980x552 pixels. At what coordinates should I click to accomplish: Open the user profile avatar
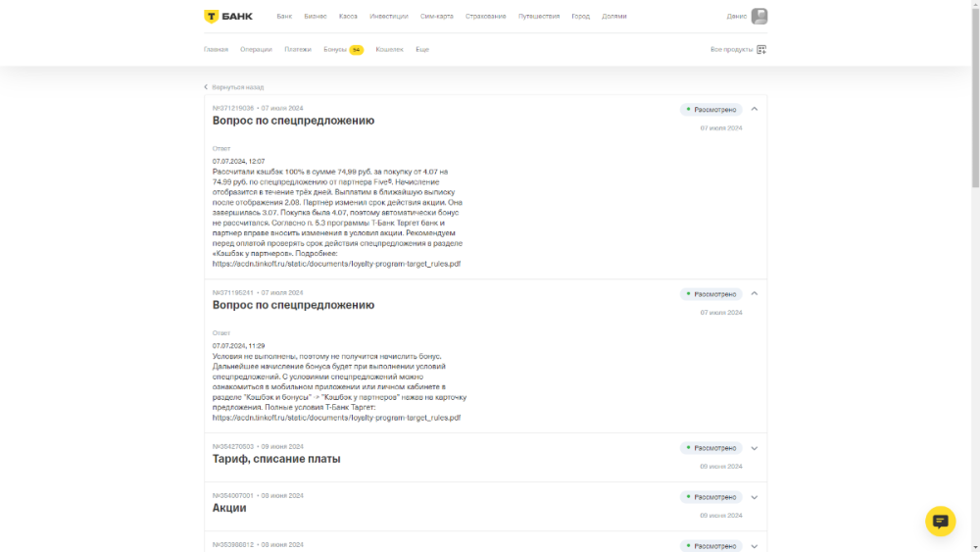[x=759, y=17]
